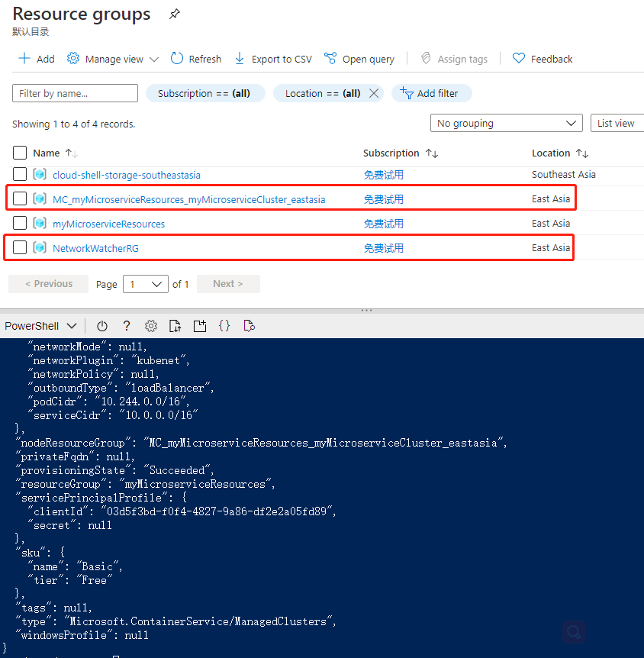Click Add filter button

click(x=432, y=93)
